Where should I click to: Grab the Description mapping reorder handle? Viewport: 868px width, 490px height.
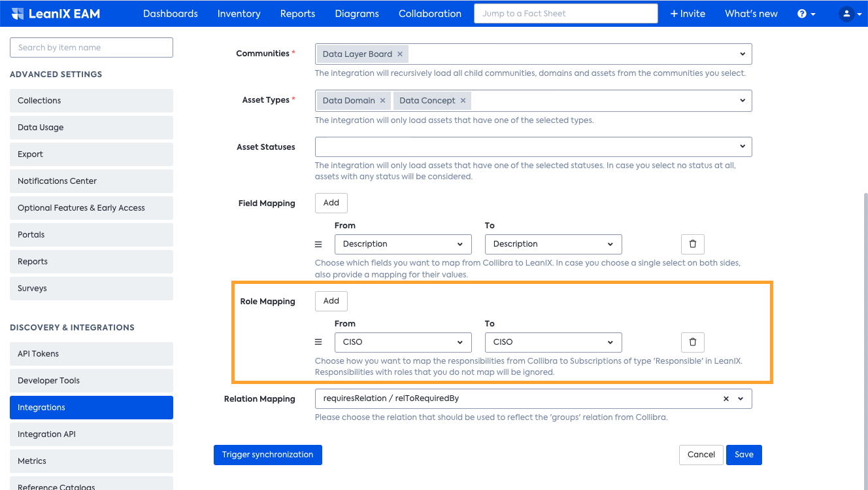click(x=319, y=244)
